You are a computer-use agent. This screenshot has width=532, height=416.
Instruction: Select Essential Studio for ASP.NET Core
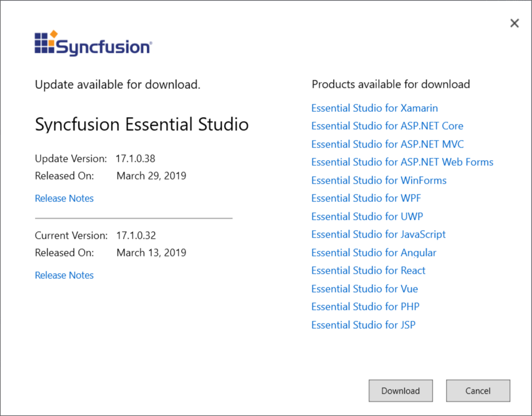387,126
